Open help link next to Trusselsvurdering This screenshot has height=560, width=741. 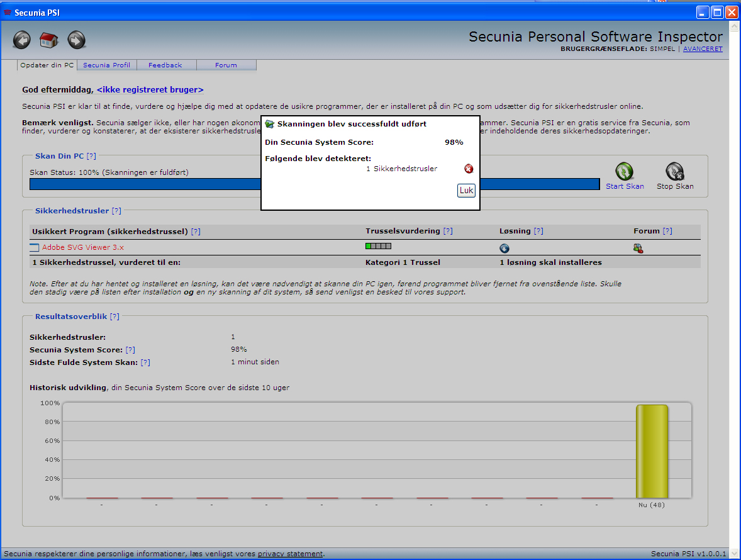tap(447, 231)
